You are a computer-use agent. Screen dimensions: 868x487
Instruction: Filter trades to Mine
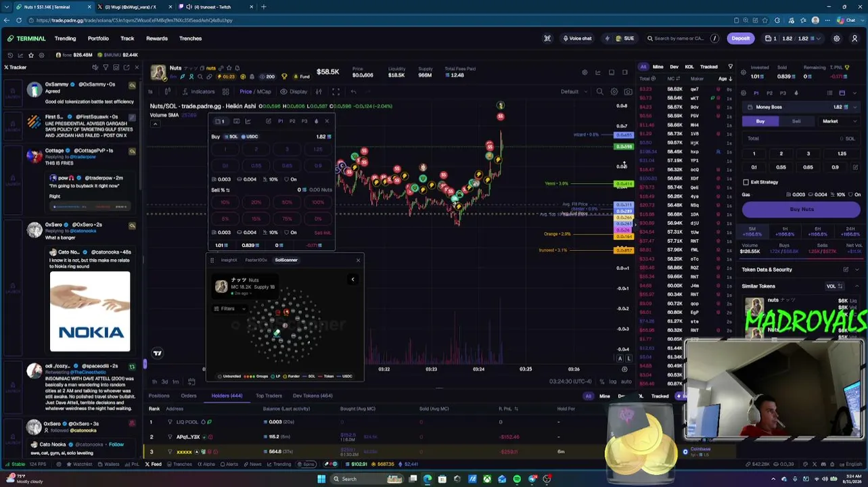click(658, 67)
